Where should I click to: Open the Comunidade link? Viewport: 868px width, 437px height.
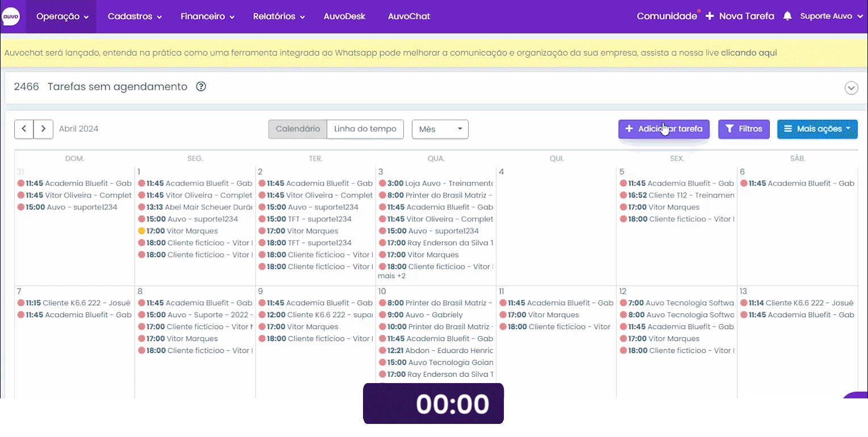[x=667, y=16]
